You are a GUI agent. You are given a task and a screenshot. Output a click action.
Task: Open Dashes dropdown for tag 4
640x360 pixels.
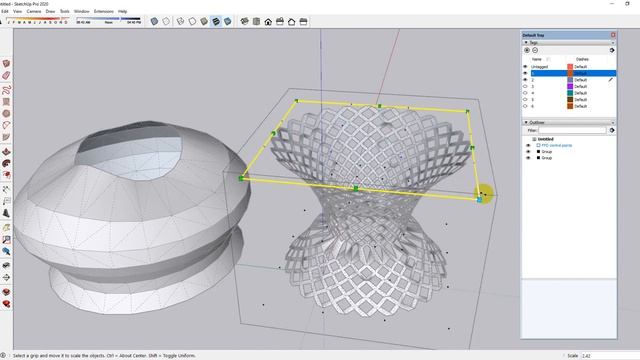tap(581, 93)
